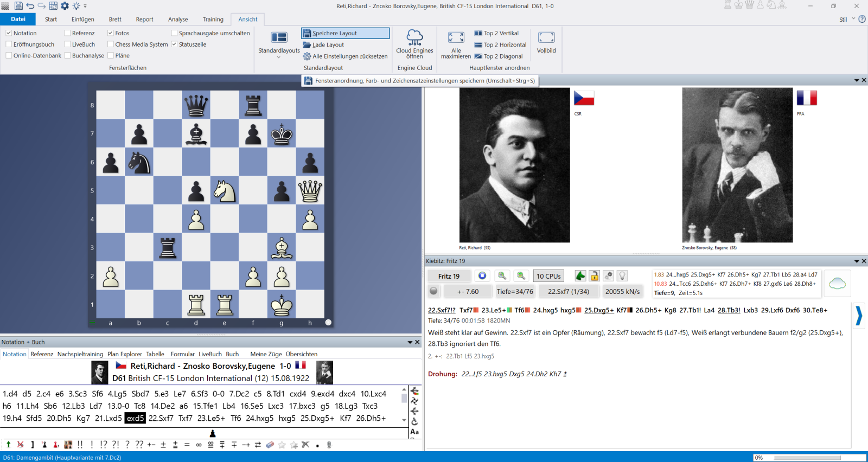Stop the Fritz 19 engine calculation
Image resolution: width=868 pixels, height=462 pixels.
click(482, 276)
